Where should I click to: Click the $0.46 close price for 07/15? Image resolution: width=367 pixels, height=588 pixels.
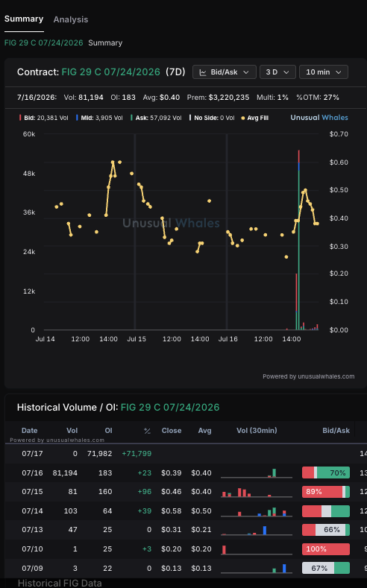[x=172, y=492]
